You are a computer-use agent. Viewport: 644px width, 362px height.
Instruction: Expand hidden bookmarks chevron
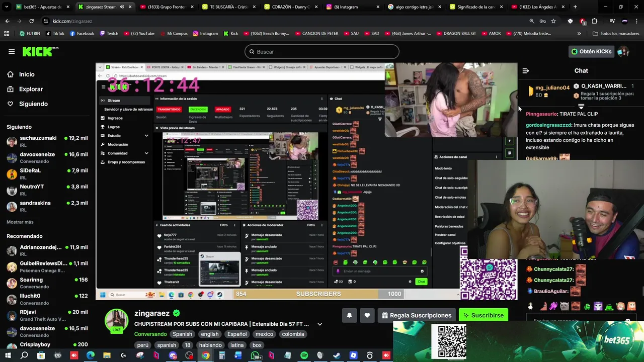579,34
